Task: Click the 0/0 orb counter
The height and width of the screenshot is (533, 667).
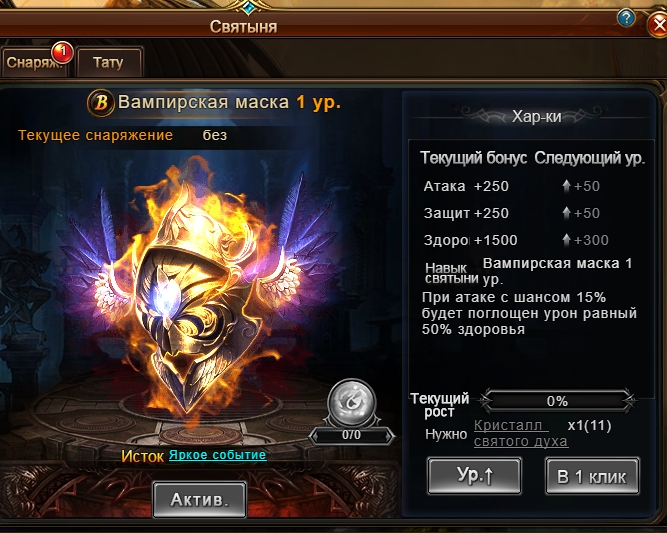Action: point(351,435)
